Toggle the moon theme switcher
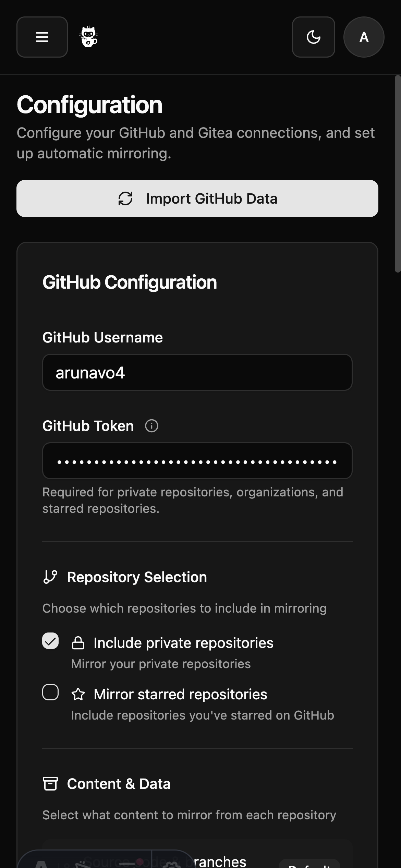Viewport: 401px width, 868px height. tap(313, 37)
